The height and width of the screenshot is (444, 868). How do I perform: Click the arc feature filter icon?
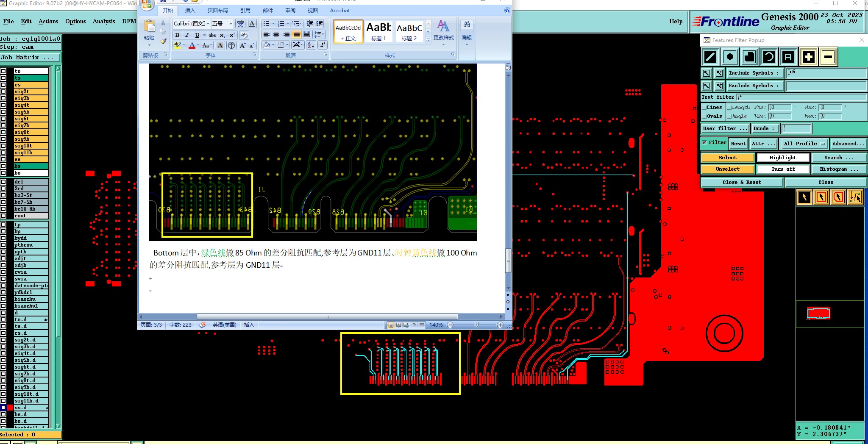click(769, 57)
